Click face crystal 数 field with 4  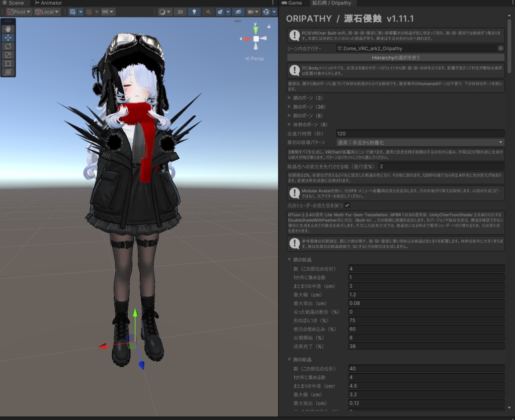[x=426, y=269]
